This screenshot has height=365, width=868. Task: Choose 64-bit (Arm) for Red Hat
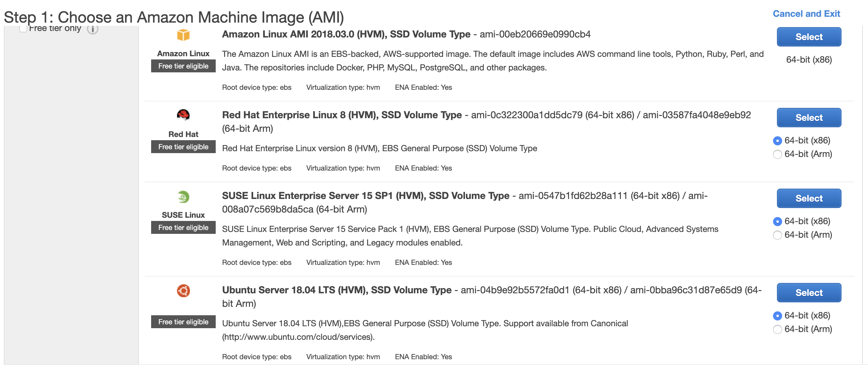(777, 154)
